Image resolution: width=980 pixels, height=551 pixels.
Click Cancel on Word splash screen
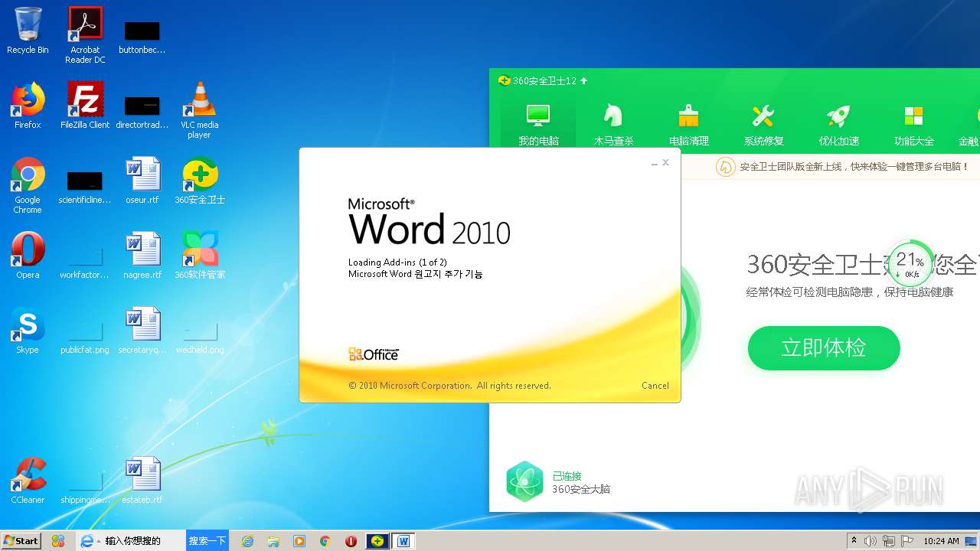pyautogui.click(x=655, y=386)
